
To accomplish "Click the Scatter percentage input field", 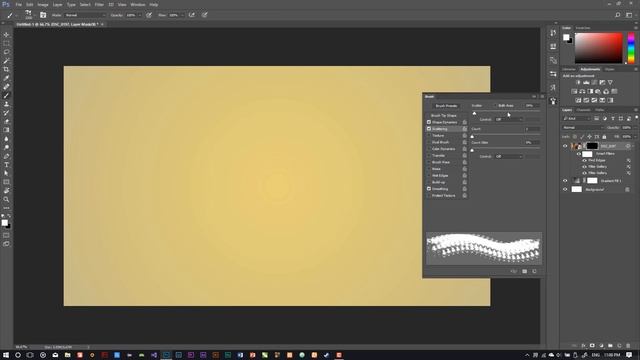I will pyautogui.click(x=532, y=106).
